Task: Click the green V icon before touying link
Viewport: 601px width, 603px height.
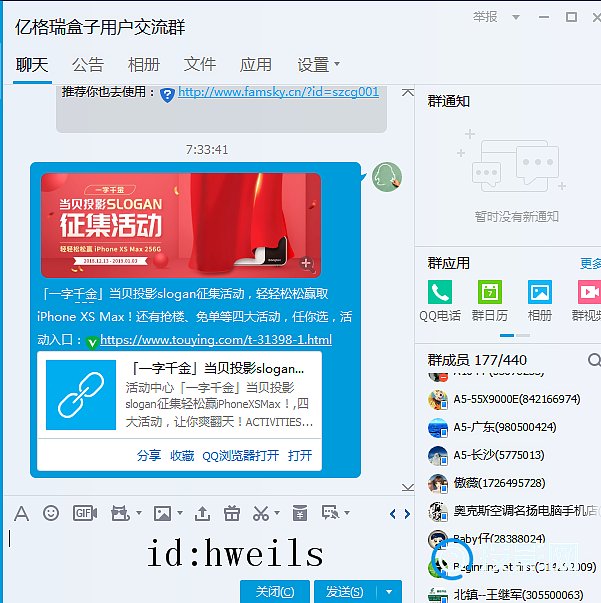Action: pyautogui.click(x=92, y=342)
